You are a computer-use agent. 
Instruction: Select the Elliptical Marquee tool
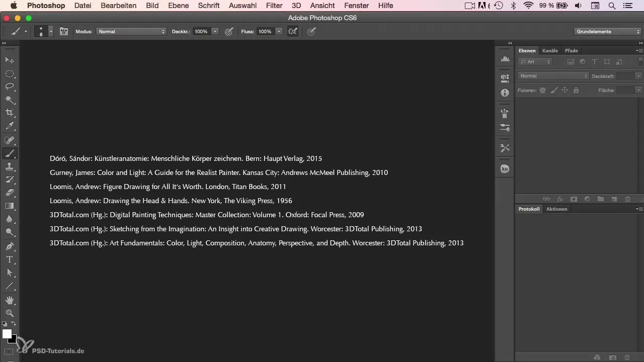tap(10, 73)
